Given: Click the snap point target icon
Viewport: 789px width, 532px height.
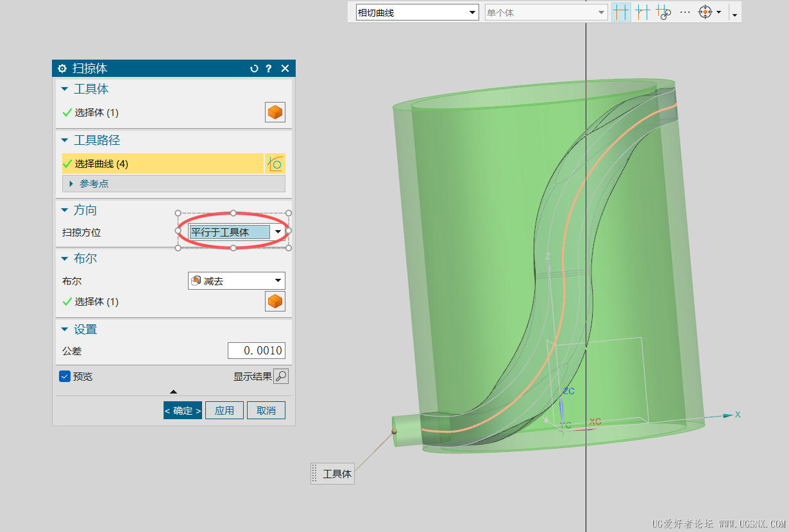Looking at the screenshot, I should click(705, 12).
